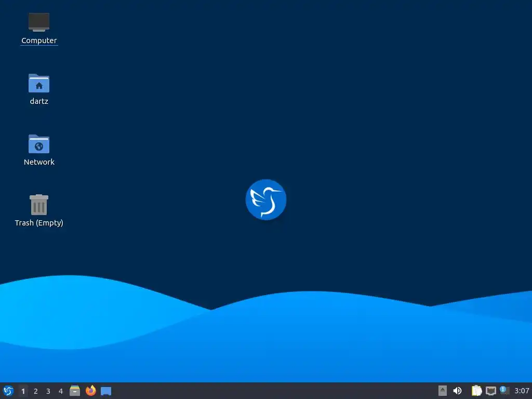Switch to workspace 1
Image resolution: width=532 pixels, height=399 pixels.
[x=23, y=391]
